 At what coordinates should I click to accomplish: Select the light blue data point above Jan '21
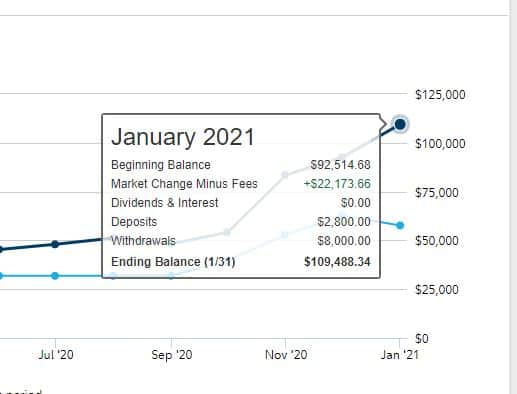pyautogui.click(x=400, y=226)
